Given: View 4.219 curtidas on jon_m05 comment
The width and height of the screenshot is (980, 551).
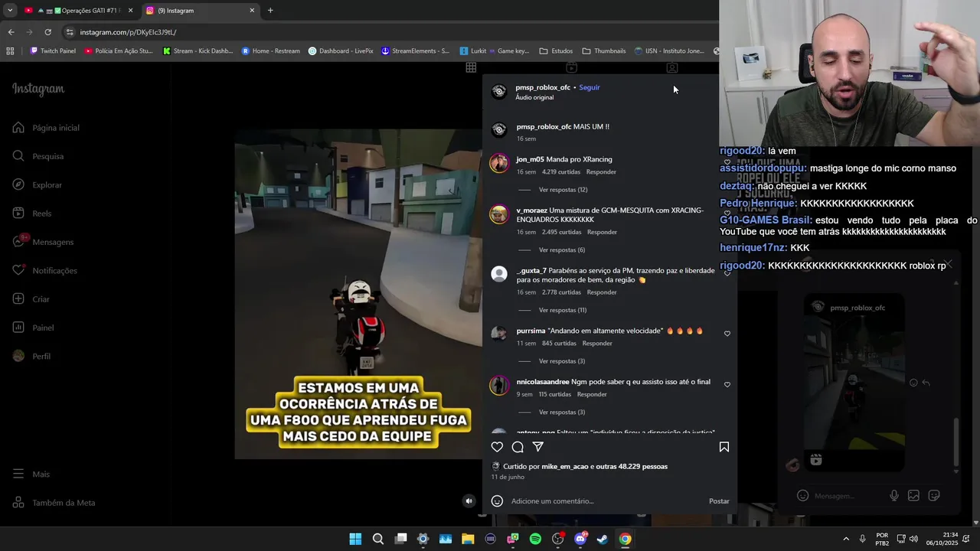Looking at the screenshot, I should (561, 172).
